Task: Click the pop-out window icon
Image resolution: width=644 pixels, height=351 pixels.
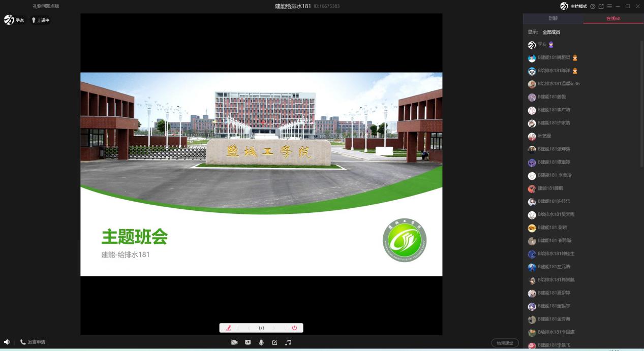Action: [601, 6]
